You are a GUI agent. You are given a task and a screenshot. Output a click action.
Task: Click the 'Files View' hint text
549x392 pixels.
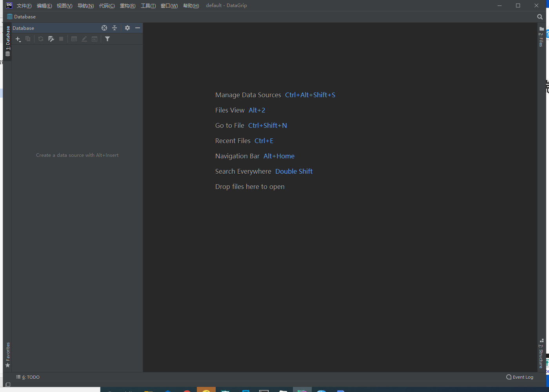coord(230,110)
